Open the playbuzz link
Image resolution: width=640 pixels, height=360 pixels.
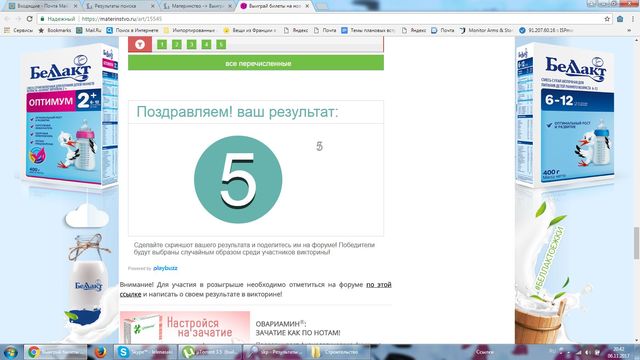point(165,268)
